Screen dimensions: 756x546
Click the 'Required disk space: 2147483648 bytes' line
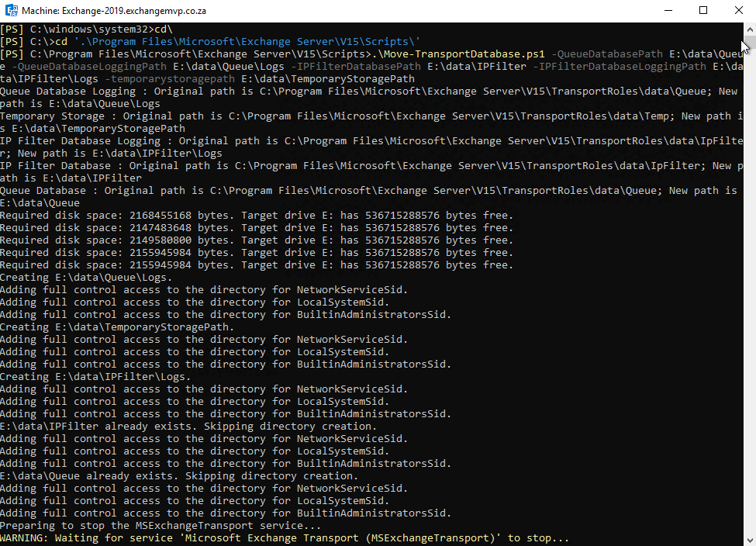257,228
